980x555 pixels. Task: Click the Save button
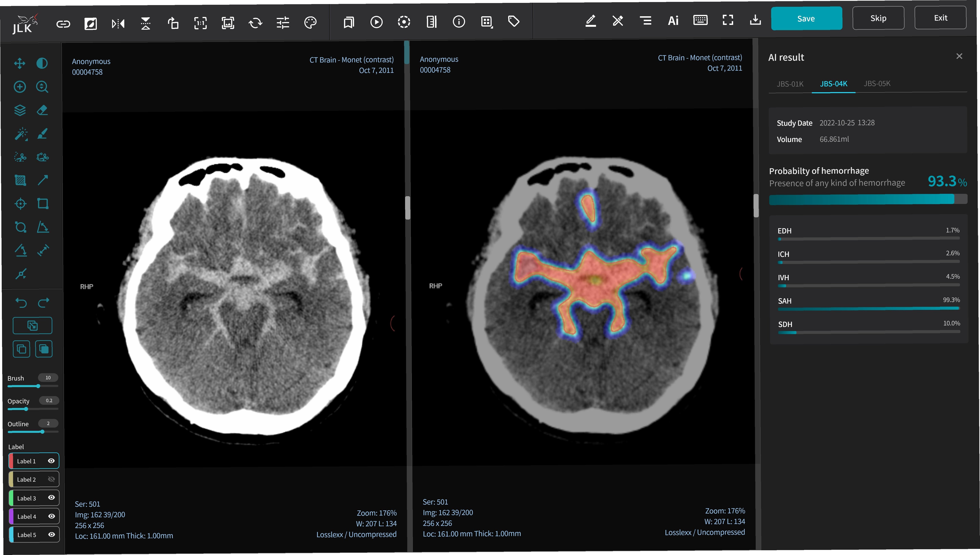point(806,19)
